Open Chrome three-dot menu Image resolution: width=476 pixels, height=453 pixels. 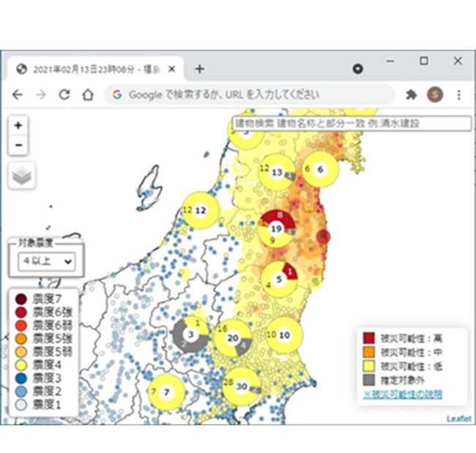click(459, 94)
